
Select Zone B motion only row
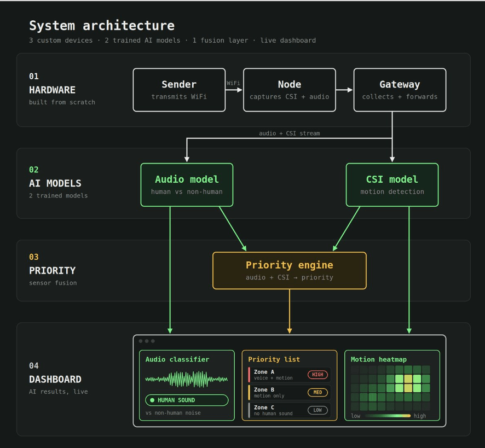click(290, 393)
